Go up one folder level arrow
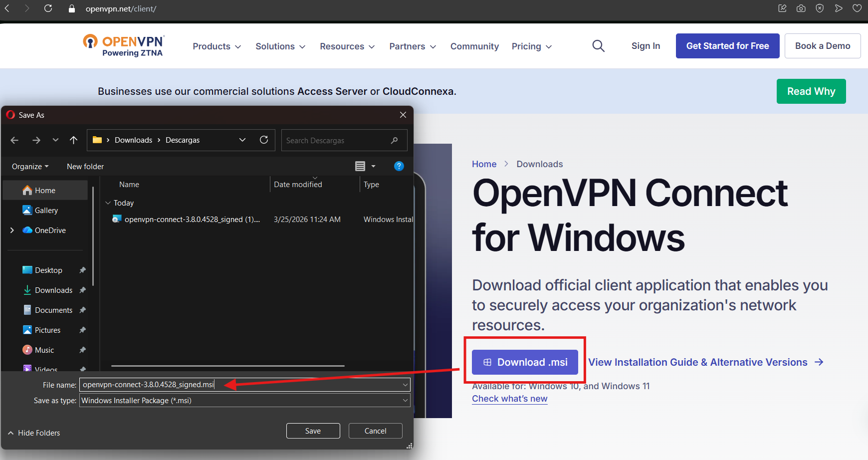The height and width of the screenshot is (460, 868). tap(74, 140)
